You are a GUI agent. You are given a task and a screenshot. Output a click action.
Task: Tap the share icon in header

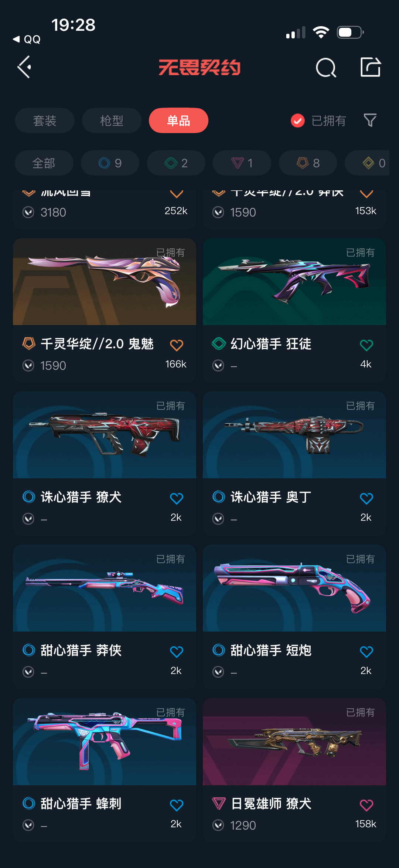(371, 67)
